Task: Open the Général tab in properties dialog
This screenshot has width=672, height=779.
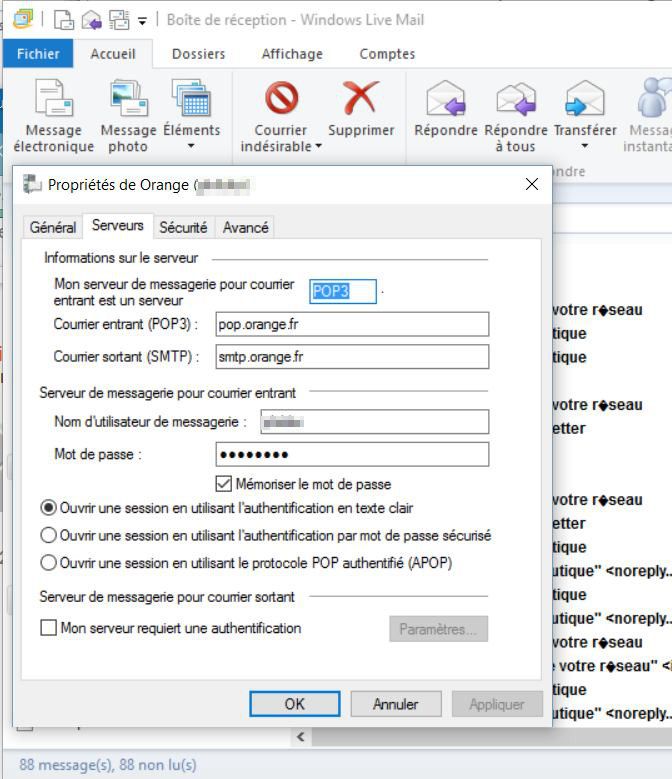Action: point(53,227)
